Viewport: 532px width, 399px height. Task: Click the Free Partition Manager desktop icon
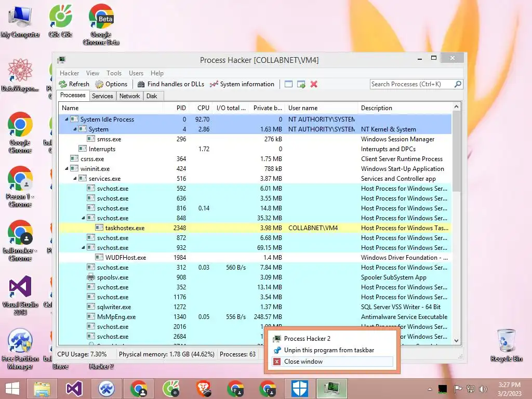tap(20, 349)
